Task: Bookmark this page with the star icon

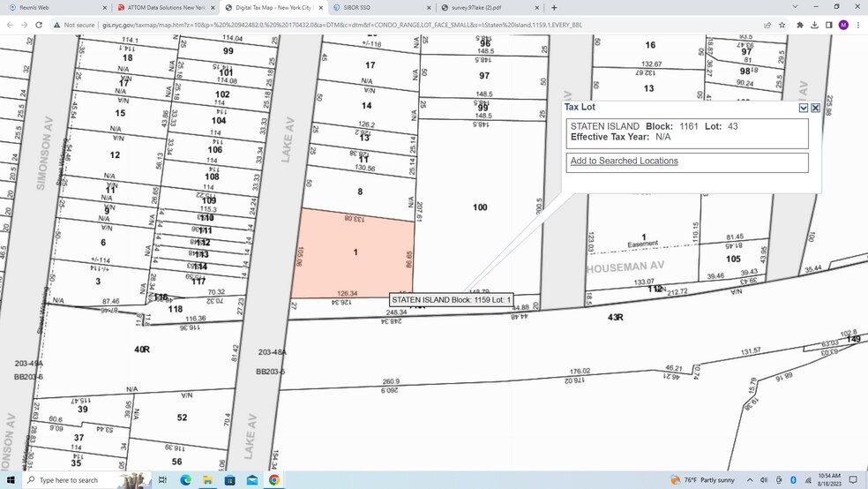Action: tap(782, 25)
